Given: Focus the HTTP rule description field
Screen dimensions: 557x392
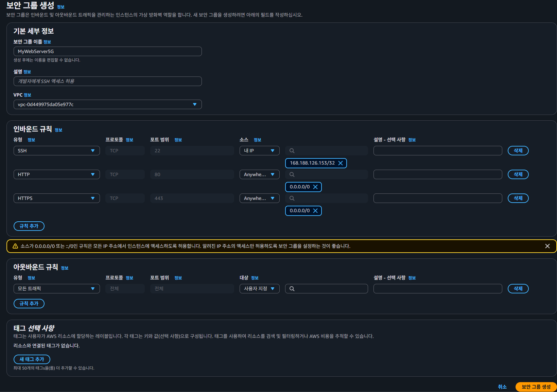Looking at the screenshot, I should coord(438,174).
